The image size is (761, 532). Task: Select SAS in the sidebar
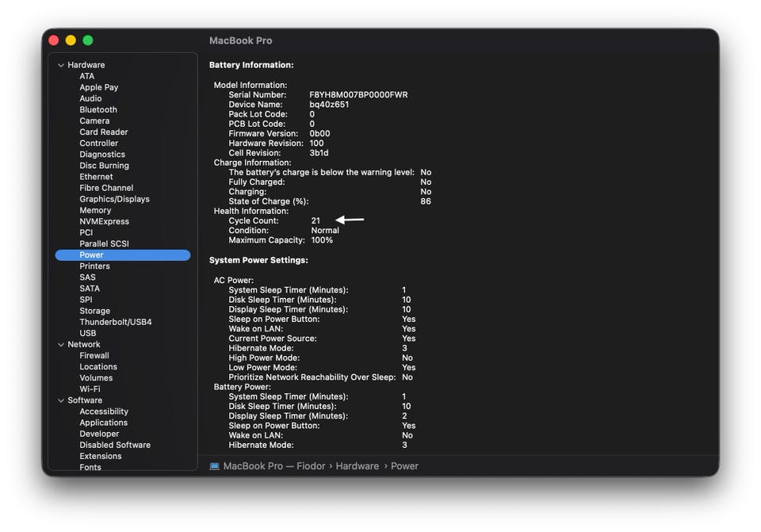[x=87, y=277]
